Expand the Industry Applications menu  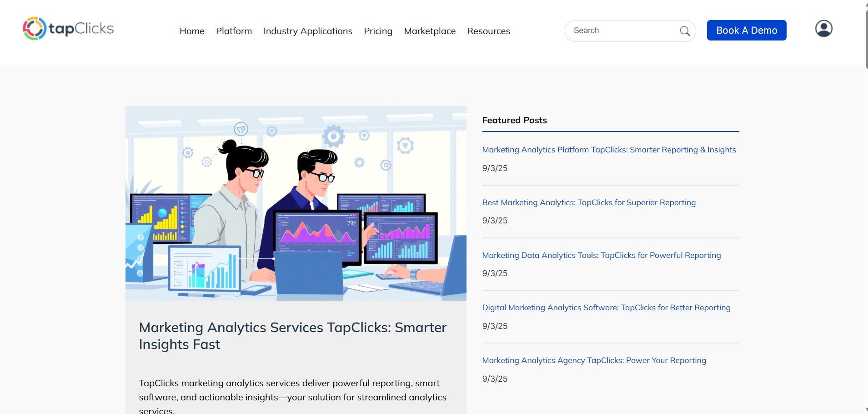click(x=307, y=31)
